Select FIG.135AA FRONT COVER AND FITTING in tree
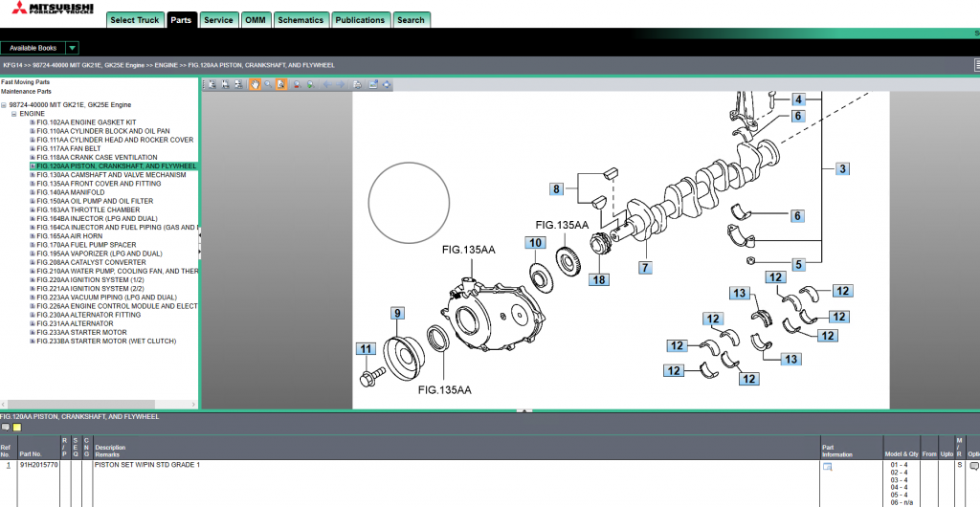Viewport: 980px width, 507px height. point(99,184)
